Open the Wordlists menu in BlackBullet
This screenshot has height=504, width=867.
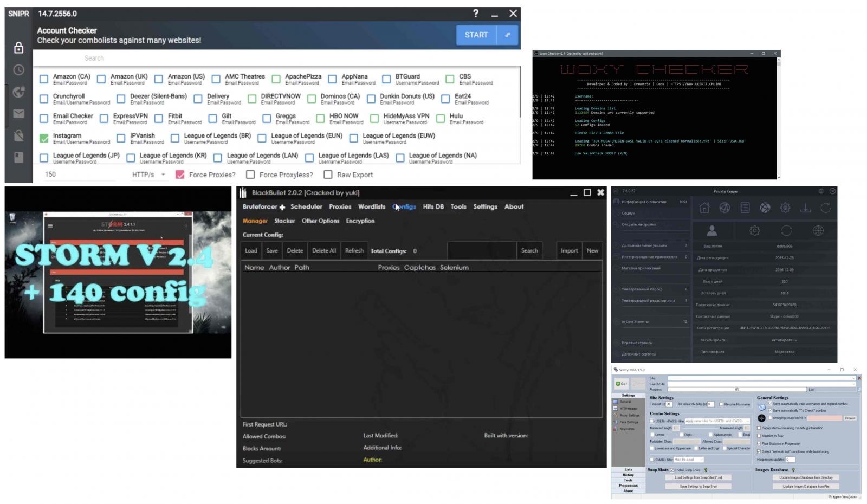click(372, 206)
